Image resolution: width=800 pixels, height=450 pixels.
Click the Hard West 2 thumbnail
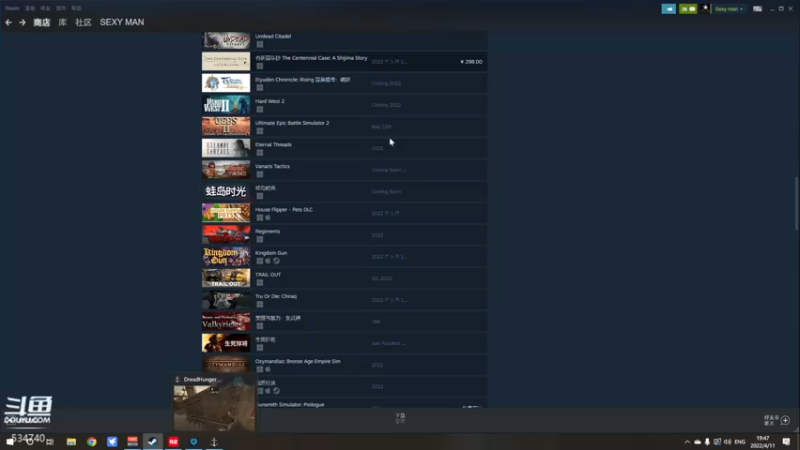click(226, 105)
